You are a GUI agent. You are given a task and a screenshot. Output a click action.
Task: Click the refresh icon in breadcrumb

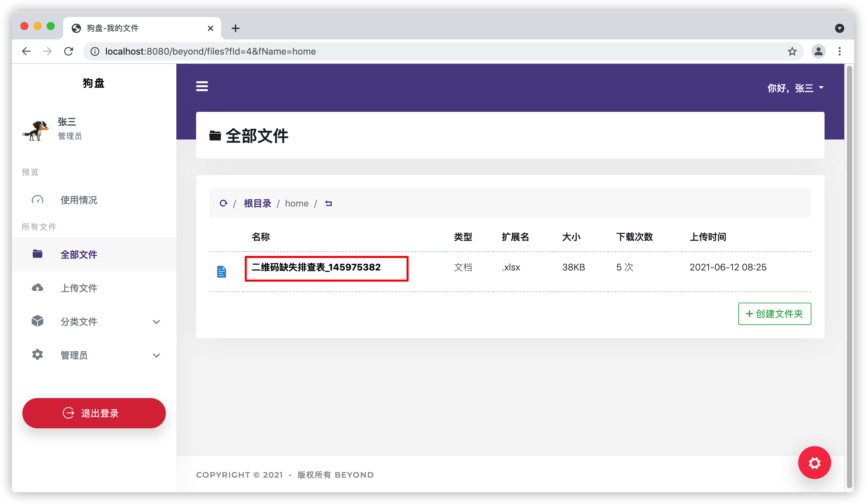click(x=223, y=203)
